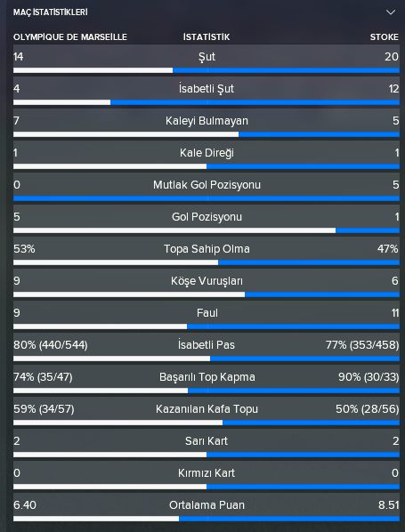Click the MAÇ İSTATİSTİKLERİ panel title

(x=50, y=12)
